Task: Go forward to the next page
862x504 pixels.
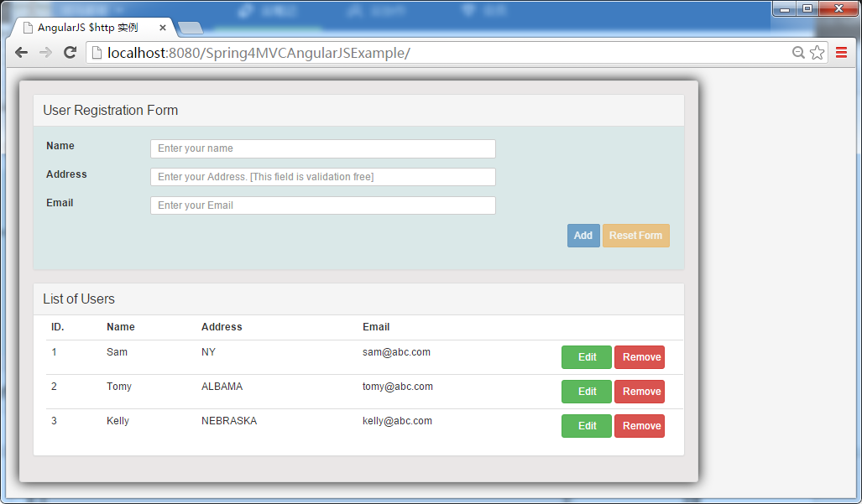Action: click(45, 53)
